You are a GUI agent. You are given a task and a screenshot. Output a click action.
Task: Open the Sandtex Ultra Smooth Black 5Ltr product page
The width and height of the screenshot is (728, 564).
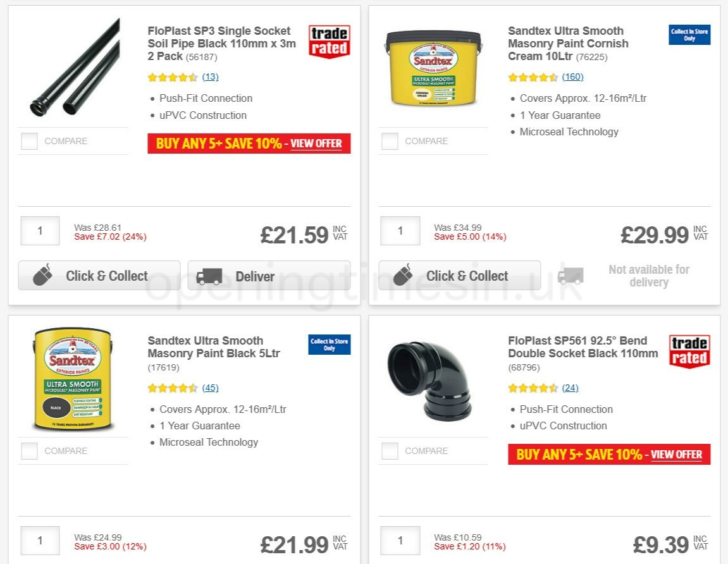214,347
